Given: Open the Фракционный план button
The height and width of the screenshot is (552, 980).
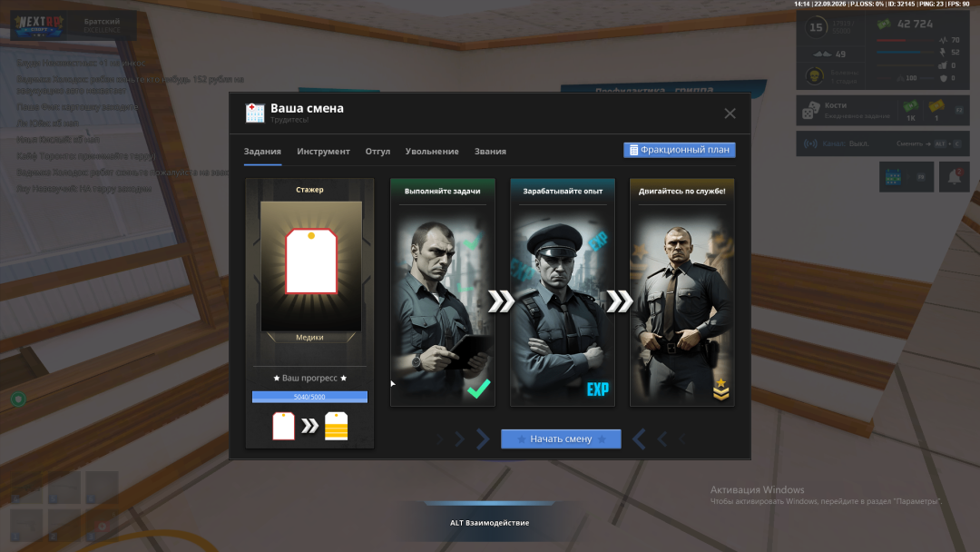Looking at the screenshot, I should tap(680, 150).
